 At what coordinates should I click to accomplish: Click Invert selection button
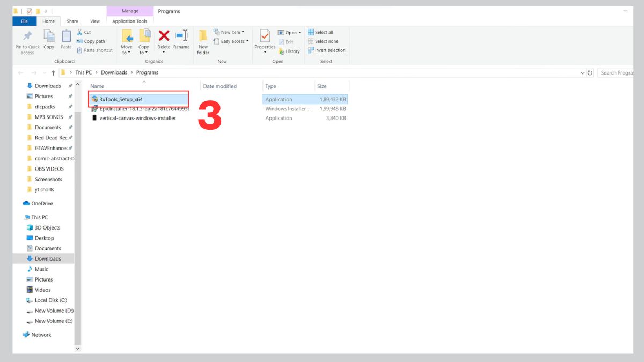click(x=327, y=50)
